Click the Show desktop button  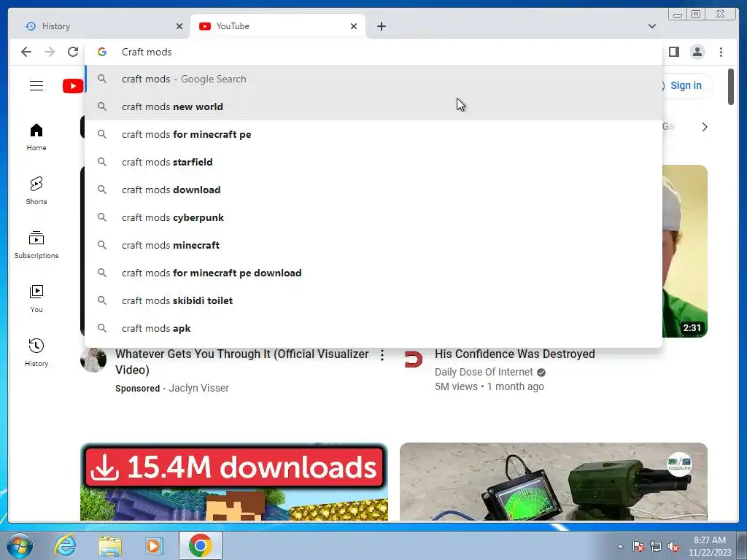(743, 545)
